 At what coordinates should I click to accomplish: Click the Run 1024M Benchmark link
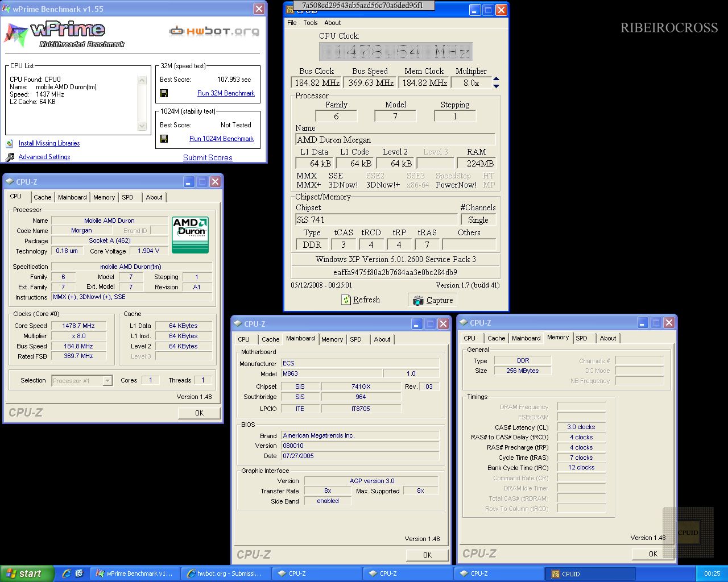click(221, 139)
